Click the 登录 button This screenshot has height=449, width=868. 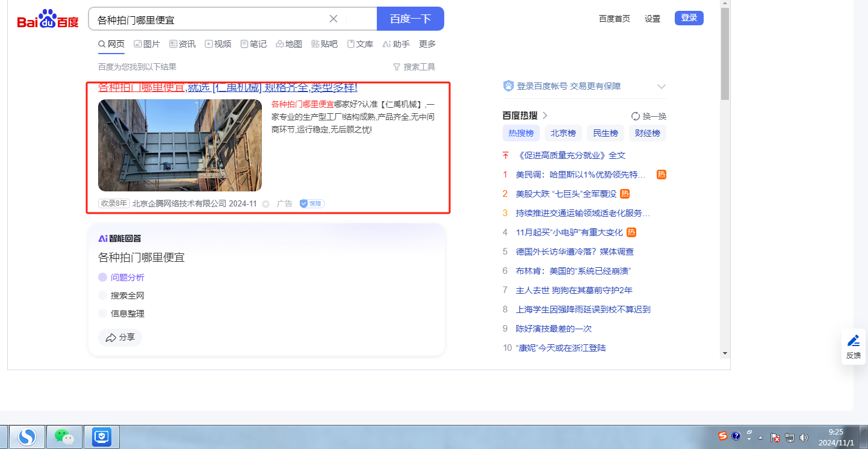tap(689, 18)
